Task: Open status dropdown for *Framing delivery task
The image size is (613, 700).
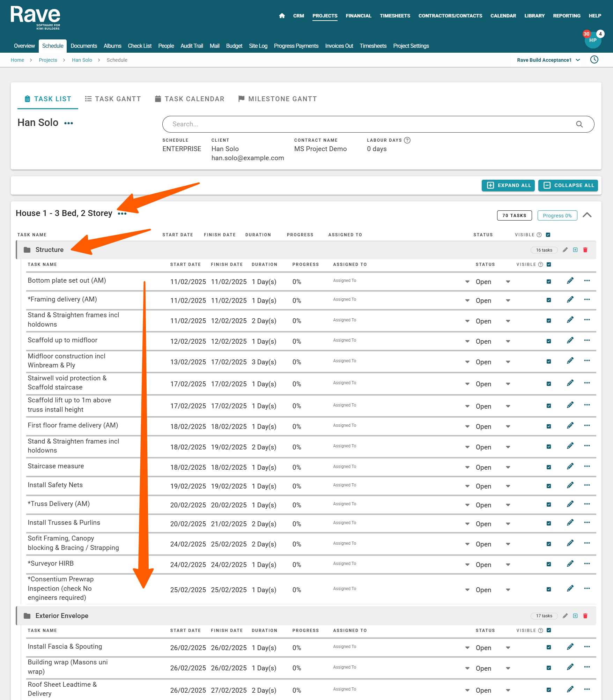Action: tap(508, 300)
